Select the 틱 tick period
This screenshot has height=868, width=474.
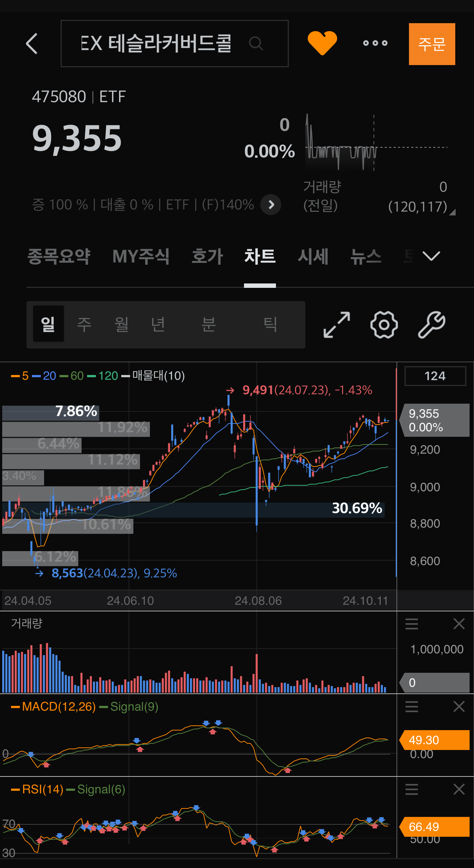point(270,324)
